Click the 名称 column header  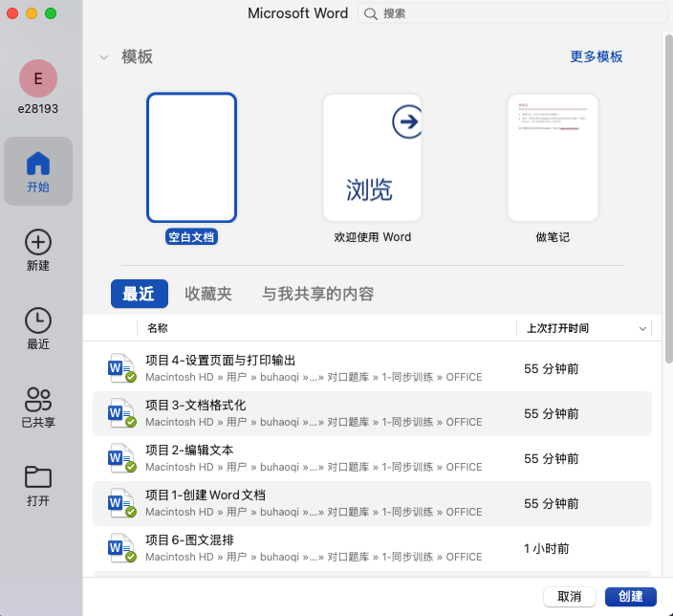[x=158, y=328]
